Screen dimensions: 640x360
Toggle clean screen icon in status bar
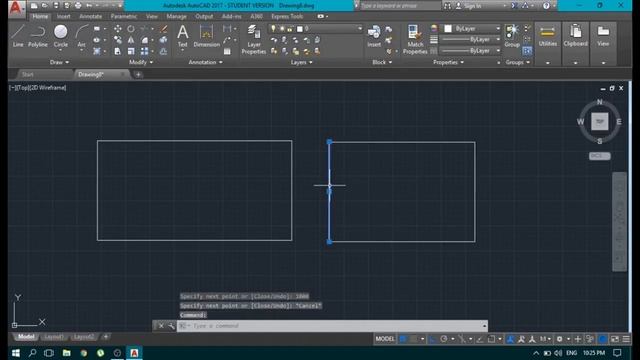point(615,339)
